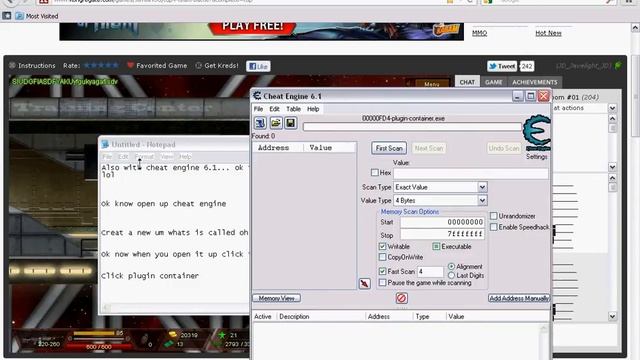Viewport: 640px width, 360px height.
Task: Click the Fast Scan alignment value field
Action: [430, 271]
